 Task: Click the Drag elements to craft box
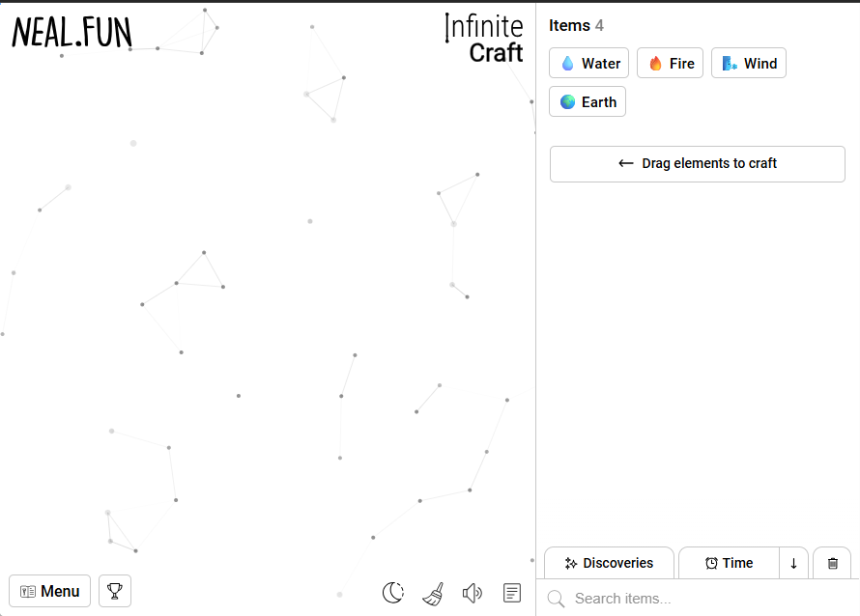click(697, 164)
